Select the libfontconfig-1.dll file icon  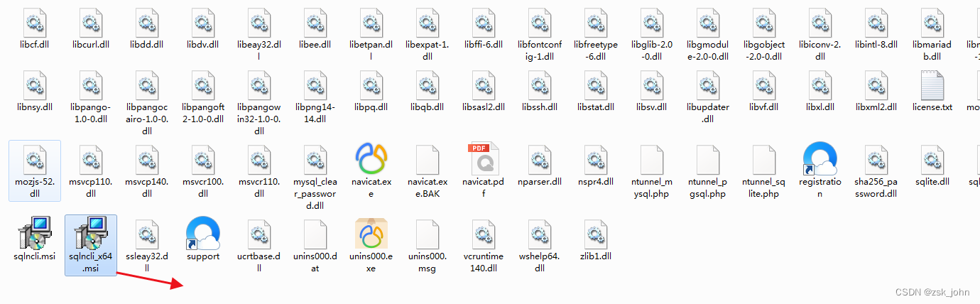(540, 21)
